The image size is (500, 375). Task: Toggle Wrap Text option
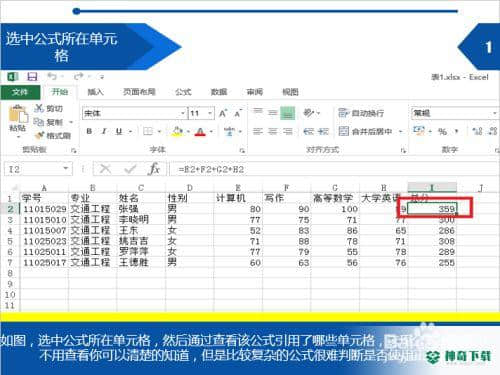(x=361, y=113)
